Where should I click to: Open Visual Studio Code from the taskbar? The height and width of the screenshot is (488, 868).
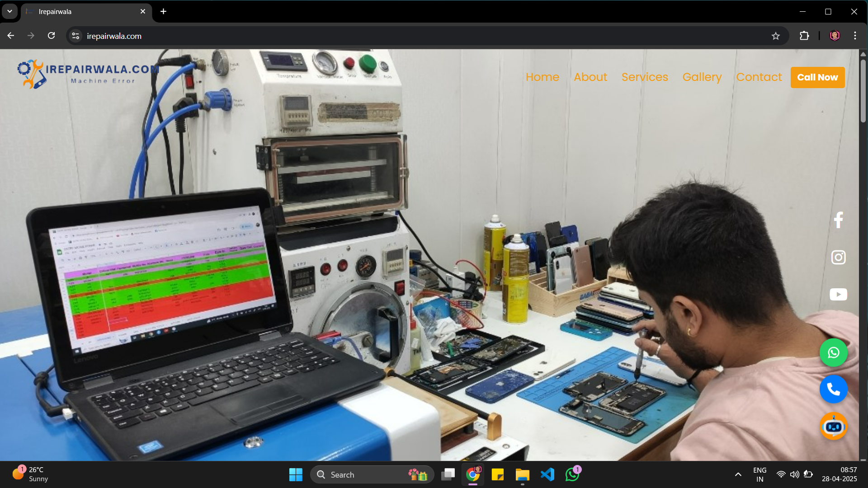tap(547, 474)
